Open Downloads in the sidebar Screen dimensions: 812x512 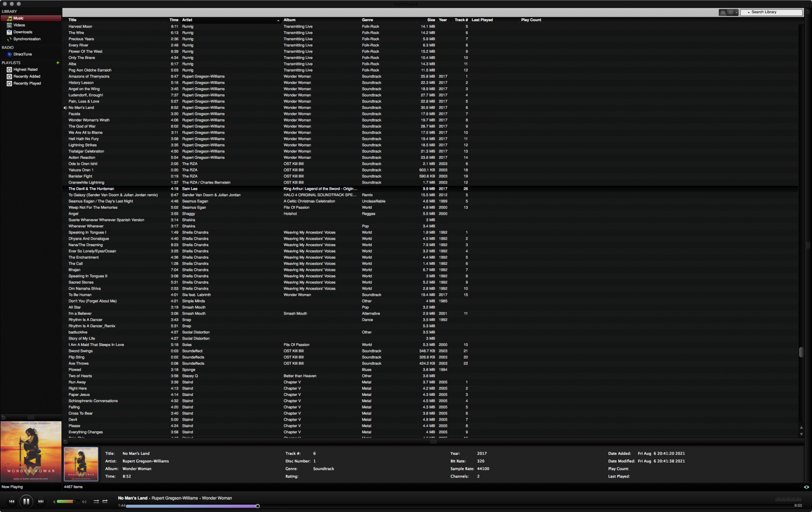click(23, 32)
